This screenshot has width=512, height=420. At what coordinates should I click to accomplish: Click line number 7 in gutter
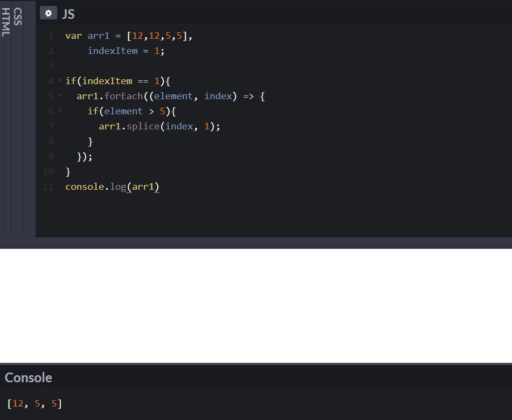click(x=51, y=126)
